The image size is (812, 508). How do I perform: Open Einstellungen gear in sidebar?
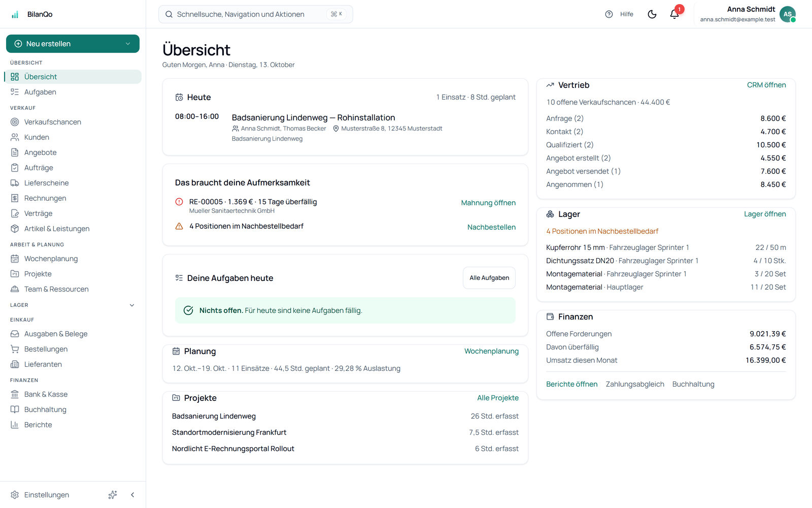pos(15,495)
